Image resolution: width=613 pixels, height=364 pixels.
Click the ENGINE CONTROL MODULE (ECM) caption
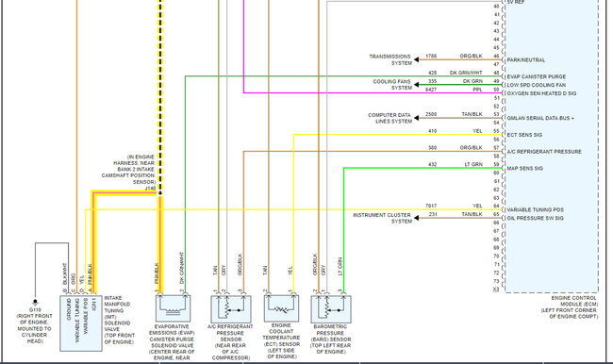click(570, 307)
